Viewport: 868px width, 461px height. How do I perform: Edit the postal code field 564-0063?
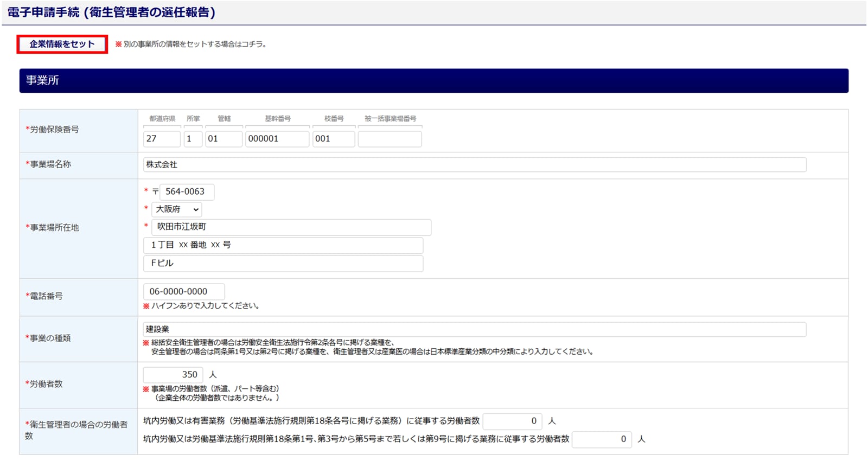click(x=187, y=192)
